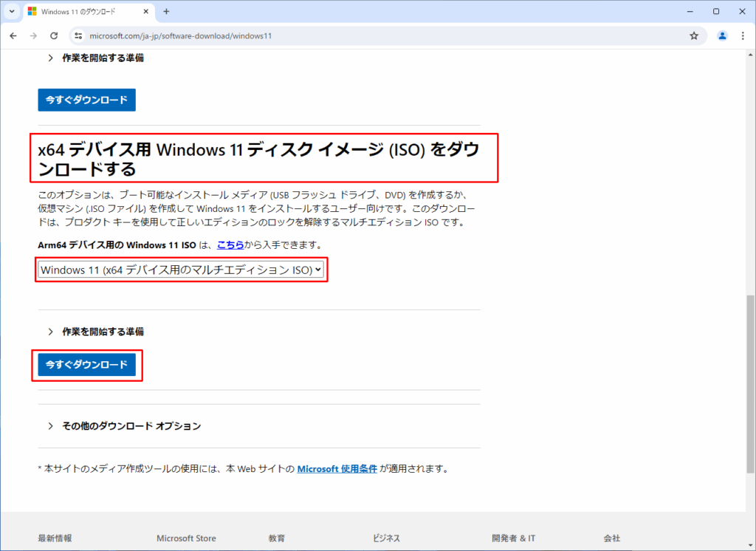756x551 pixels.
Task: Open the Chrome three-dot menu
Action: pyautogui.click(x=743, y=35)
